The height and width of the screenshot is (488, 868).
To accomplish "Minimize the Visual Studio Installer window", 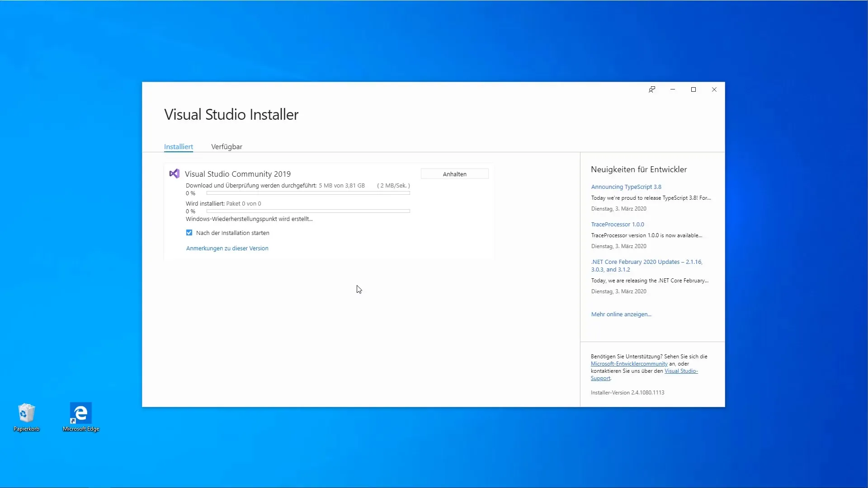I will (x=673, y=89).
